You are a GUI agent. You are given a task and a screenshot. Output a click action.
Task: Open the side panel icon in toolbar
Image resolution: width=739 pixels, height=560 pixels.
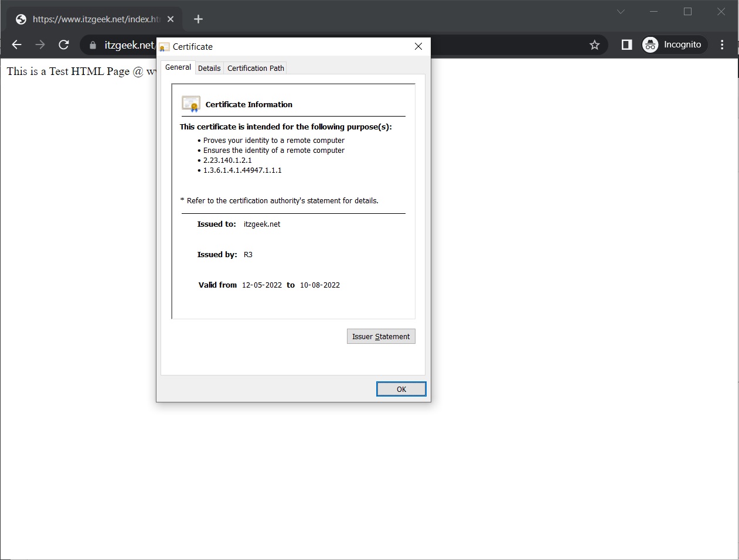point(626,45)
